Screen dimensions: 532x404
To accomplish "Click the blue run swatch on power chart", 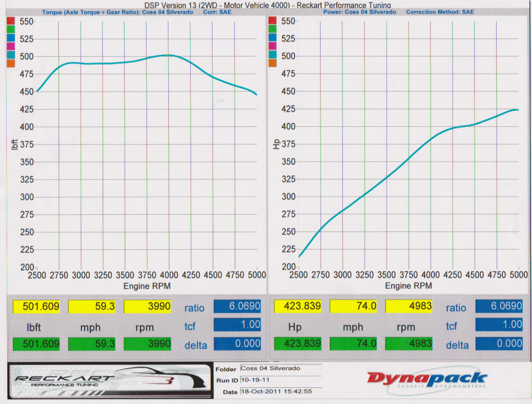I will pos(272,37).
